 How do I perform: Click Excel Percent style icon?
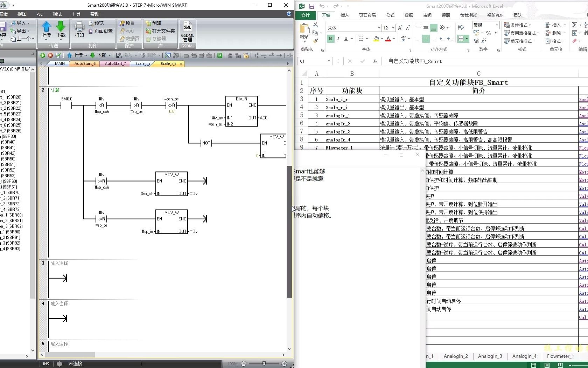pyautogui.click(x=488, y=33)
